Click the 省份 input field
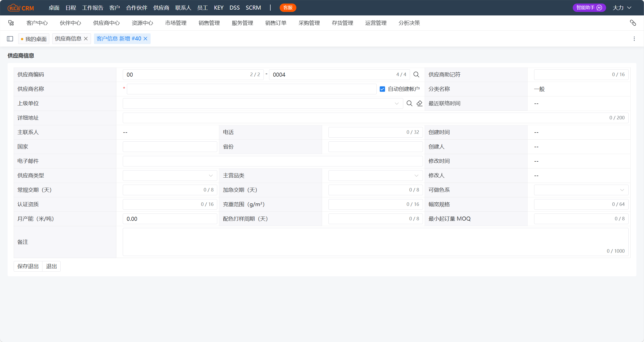Viewport: 644px width, 342px height. pyautogui.click(x=376, y=147)
